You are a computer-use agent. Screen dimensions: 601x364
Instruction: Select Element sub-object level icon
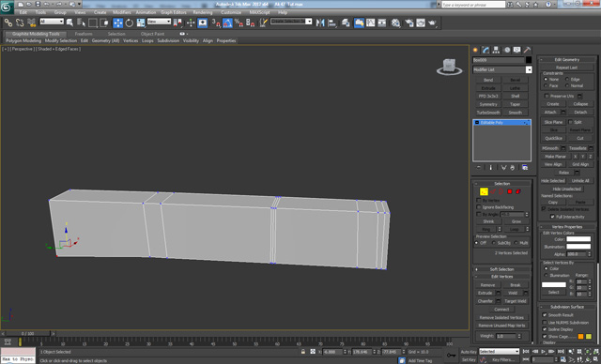tap(518, 191)
